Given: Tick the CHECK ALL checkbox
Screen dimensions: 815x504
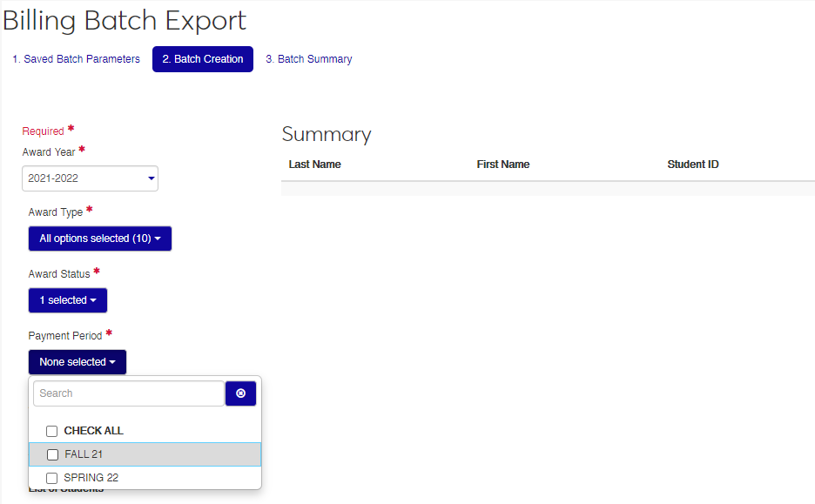Looking at the screenshot, I should pyautogui.click(x=52, y=431).
